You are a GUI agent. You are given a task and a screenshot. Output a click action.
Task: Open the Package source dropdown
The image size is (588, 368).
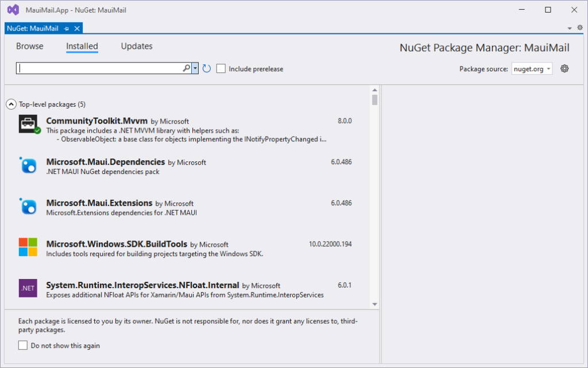(532, 69)
